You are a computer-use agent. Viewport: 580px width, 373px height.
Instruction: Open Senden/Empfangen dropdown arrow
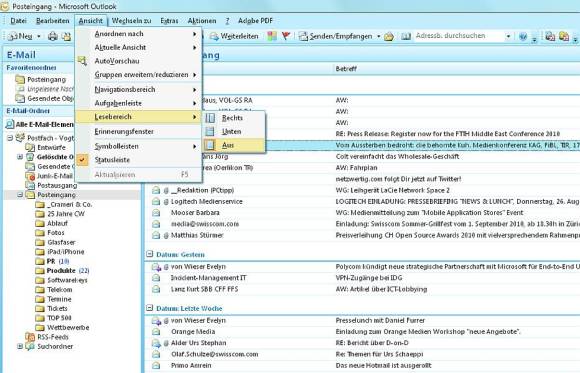378,36
